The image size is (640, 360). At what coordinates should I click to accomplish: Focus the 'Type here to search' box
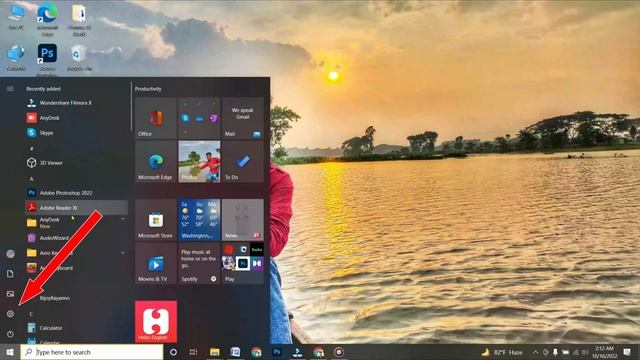(92, 352)
